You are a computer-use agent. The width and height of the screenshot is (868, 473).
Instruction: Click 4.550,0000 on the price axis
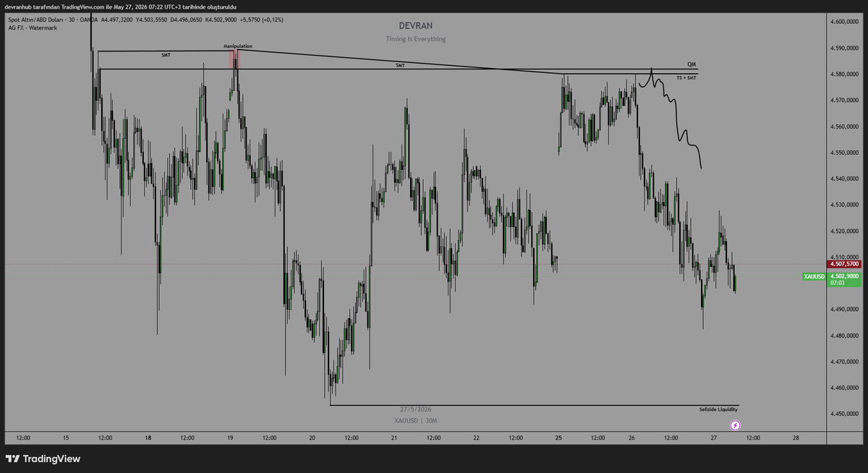click(844, 153)
